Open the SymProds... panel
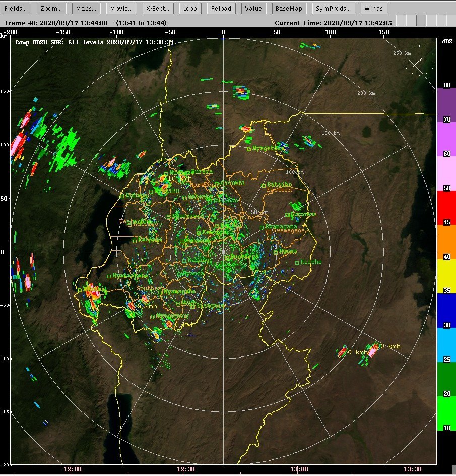 (333, 8)
